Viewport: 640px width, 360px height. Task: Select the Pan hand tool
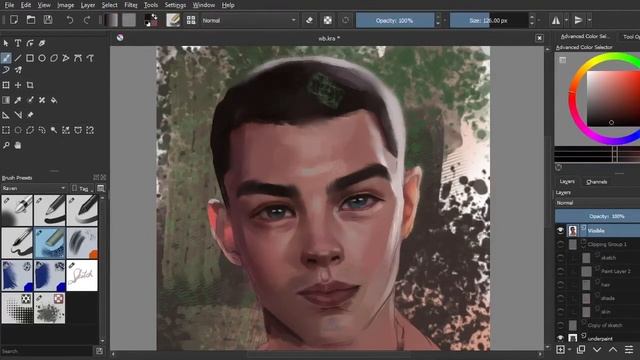point(18,145)
